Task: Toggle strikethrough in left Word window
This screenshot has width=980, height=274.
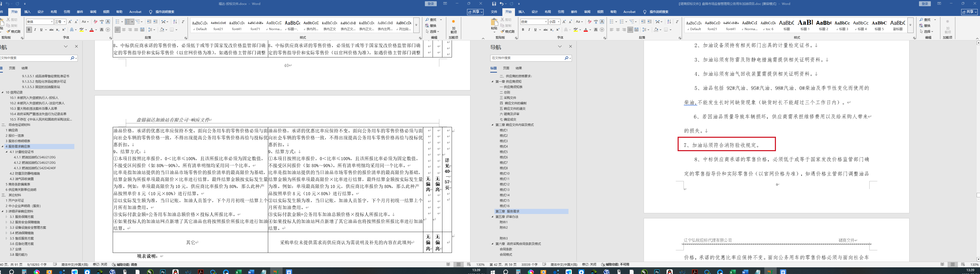Action: (x=51, y=30)
